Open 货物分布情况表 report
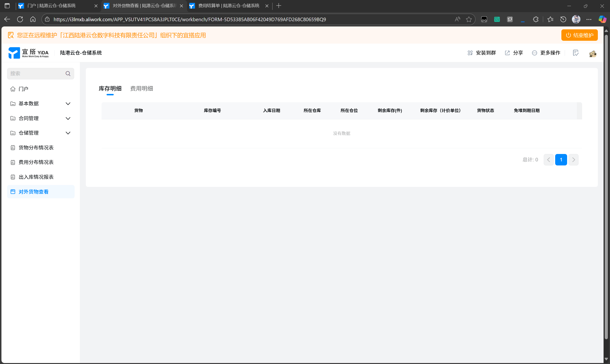Screen dimensions: 610x364 pyautogui.click(x=36, y=147)
